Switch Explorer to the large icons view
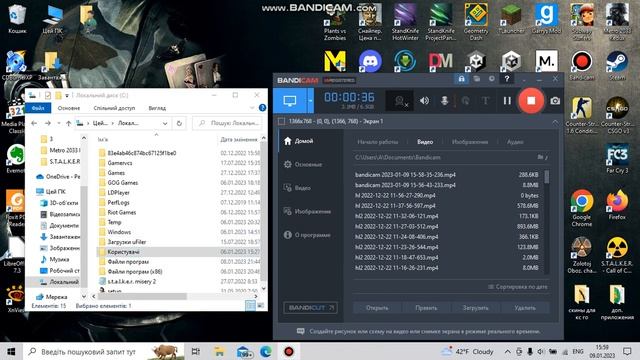Image resolution: width=640 pixels, height=360 pixels. [x=260, y=305]
